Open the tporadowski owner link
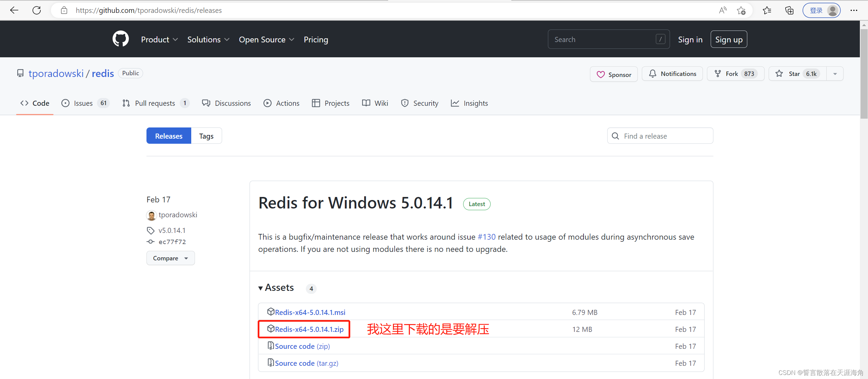 point(56,74)
